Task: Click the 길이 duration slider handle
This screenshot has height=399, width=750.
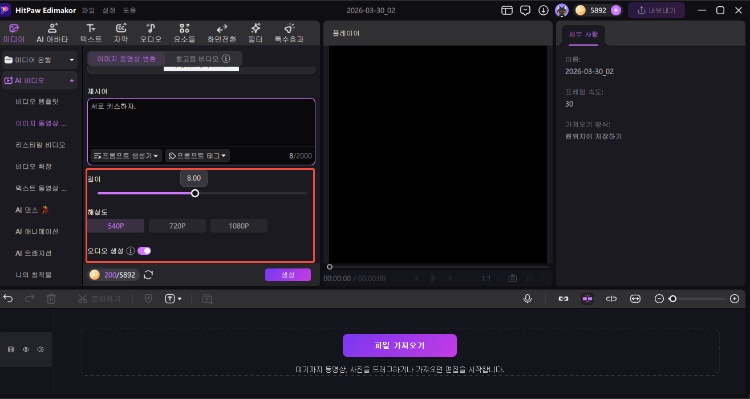Action: tap(195, 193)
